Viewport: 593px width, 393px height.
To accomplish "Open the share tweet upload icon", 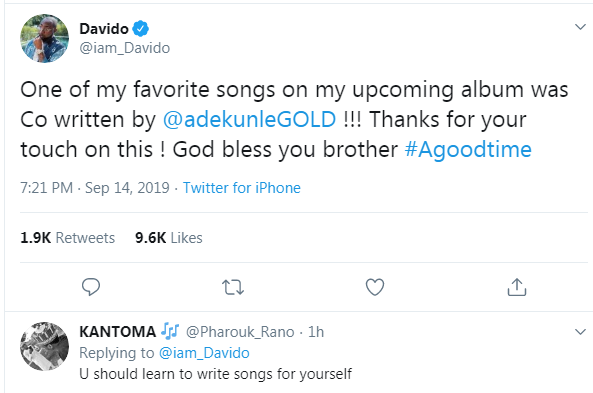I will click(x=517, y=287).
